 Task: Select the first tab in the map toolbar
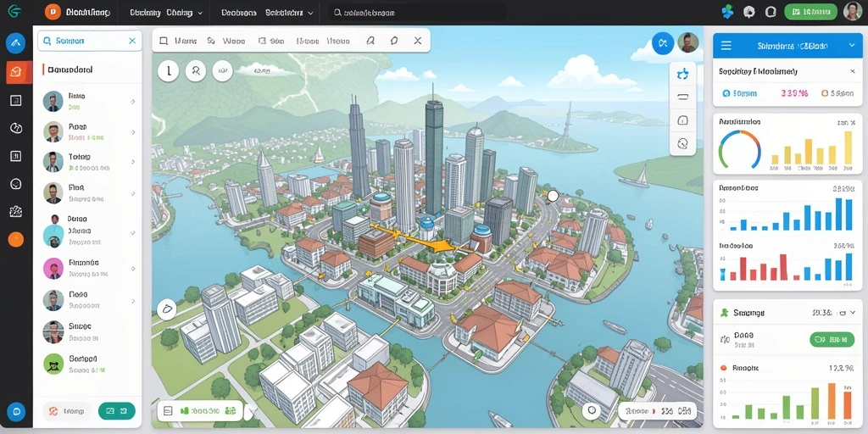point(178,41)
